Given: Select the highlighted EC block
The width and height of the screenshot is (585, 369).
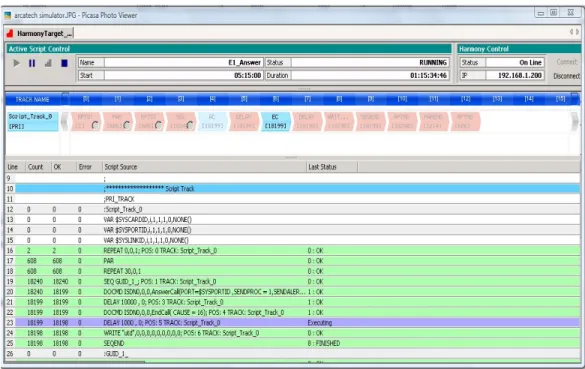Looking at the screenshot, I should pos(275,121).
